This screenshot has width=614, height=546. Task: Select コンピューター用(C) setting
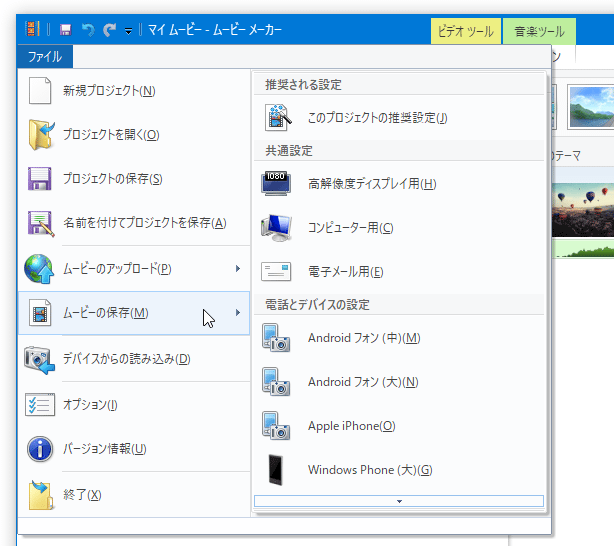point(399,228)
